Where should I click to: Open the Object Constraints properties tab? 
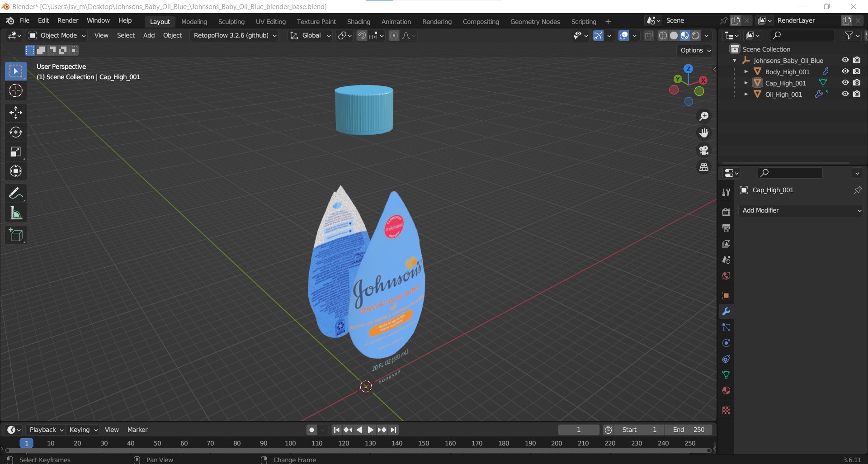click(726, 359)
